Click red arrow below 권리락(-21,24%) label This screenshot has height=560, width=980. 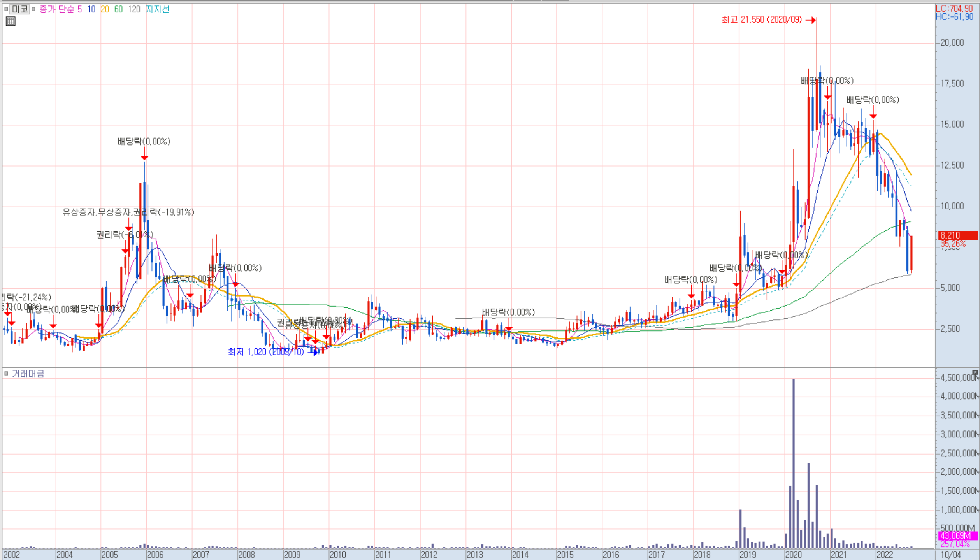pyautogui.click(x=8, y=313)
